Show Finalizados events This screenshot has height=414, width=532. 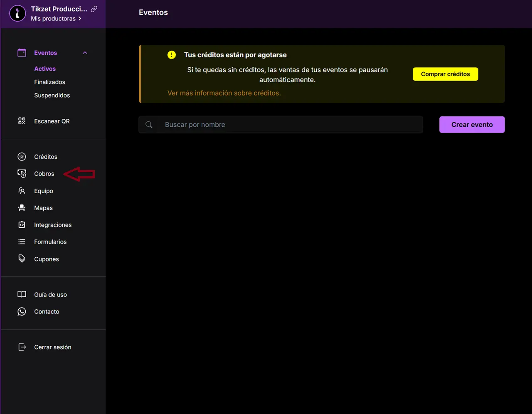[x=49, y=82]
